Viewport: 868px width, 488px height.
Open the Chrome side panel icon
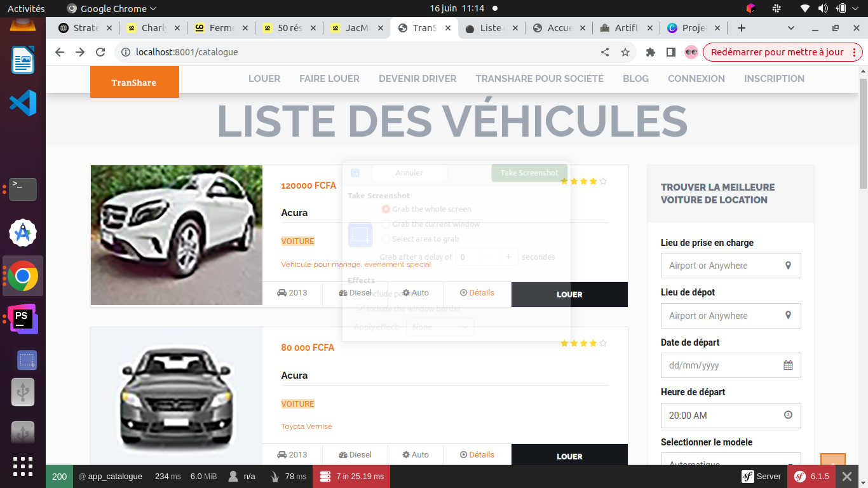(670, 52)
